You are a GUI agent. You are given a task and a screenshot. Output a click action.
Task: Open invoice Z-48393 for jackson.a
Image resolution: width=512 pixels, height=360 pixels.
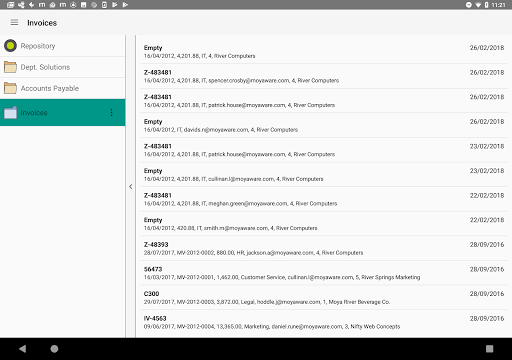point(324,248)
